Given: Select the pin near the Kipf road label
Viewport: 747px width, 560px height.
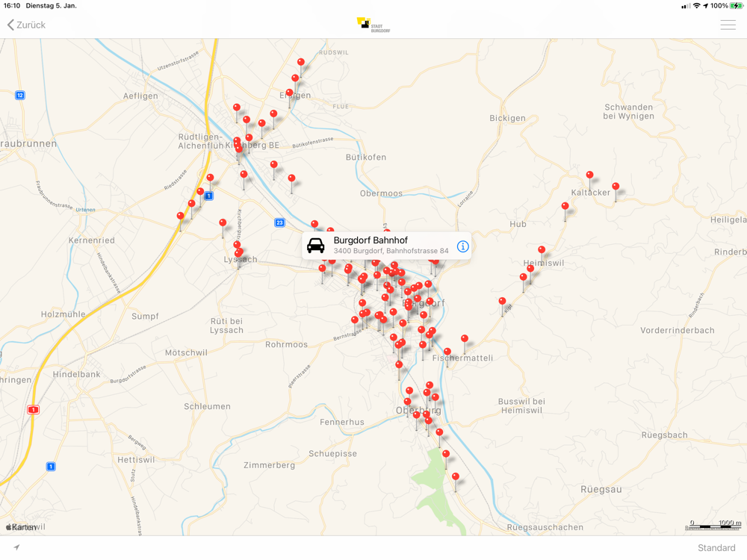Looking at the screenshot, I should click(502, 301).
